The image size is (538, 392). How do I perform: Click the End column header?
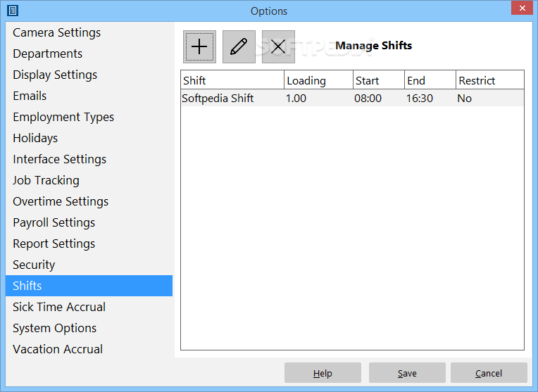coord(430,80)
